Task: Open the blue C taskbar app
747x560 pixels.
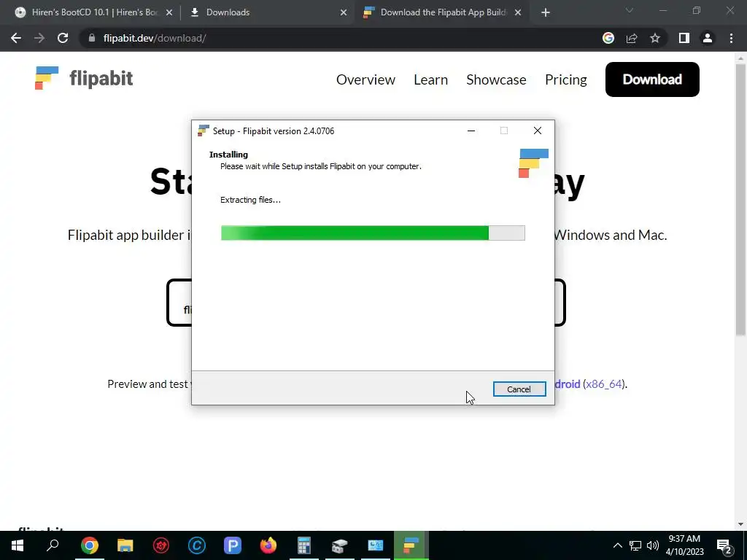Action: [197, 545]
